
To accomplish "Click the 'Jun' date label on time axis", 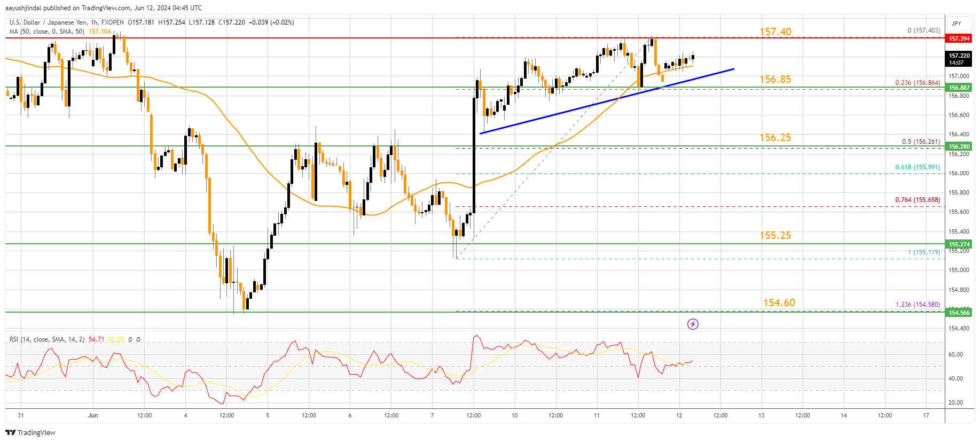I will point(93,415).
